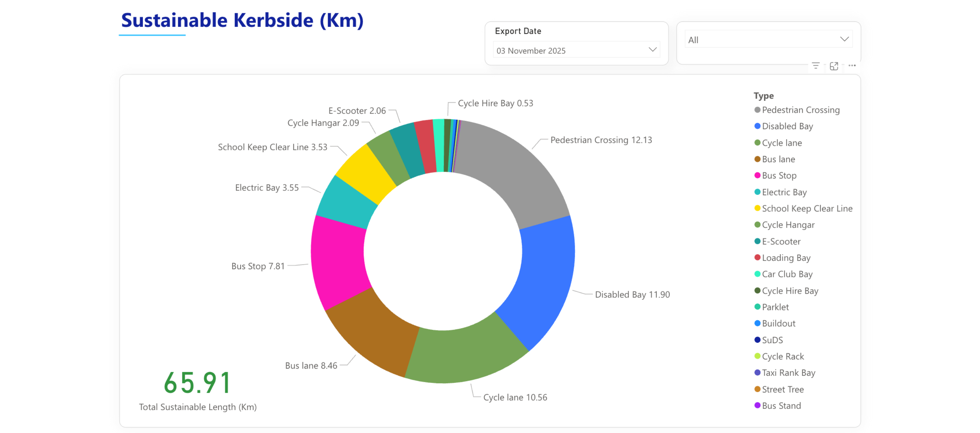Click the Disabled Bay legend entry
The width and height of the screenshot is (980, 433).
coord(787,126)
